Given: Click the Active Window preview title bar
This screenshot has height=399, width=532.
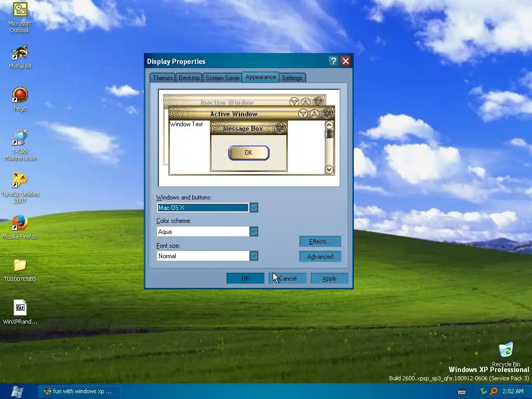Looking at the screenshot, I should click(x=251, y=114).
